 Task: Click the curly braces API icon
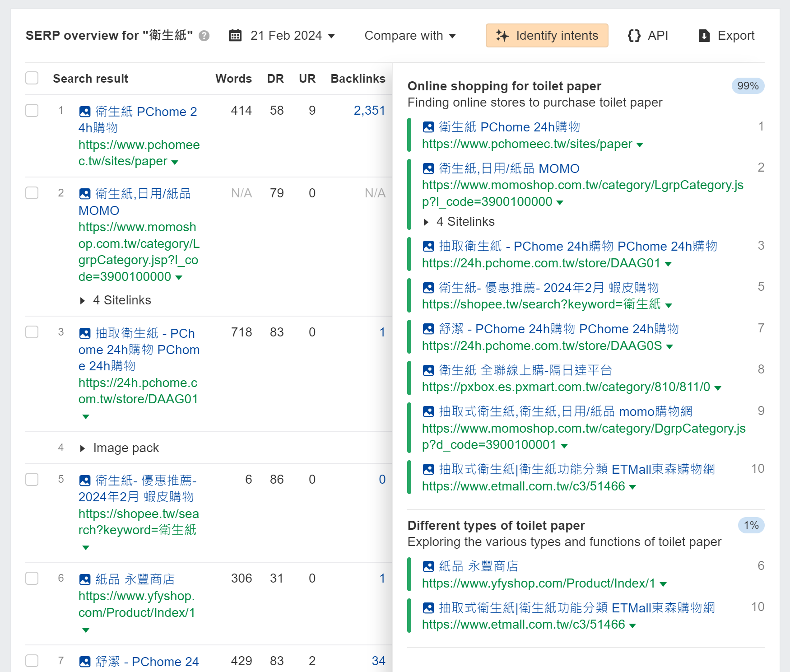click(x=634, y=36)
